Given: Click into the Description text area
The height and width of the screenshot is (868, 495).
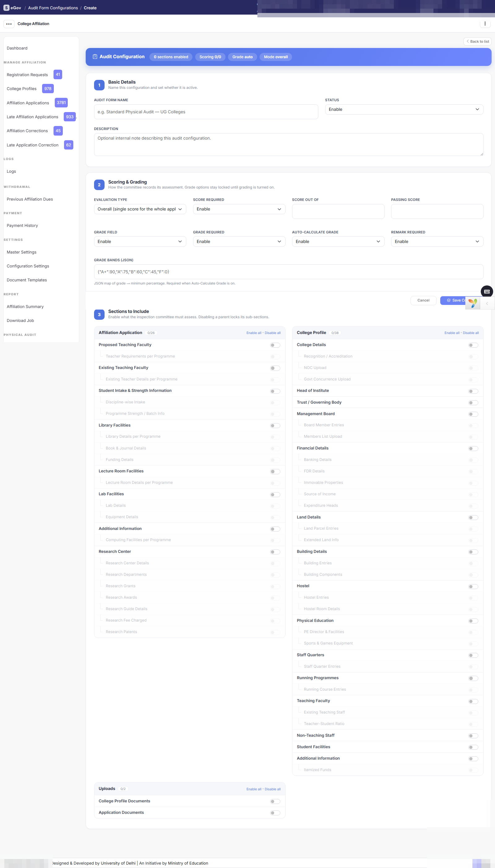Looking at the screenshot, I should click(289, 145).
